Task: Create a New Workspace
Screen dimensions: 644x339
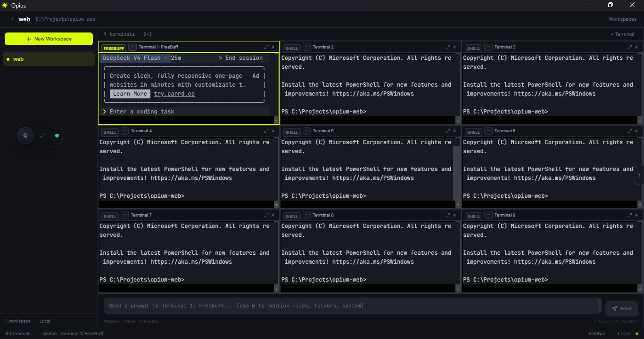Action: [x=49, y=39]
